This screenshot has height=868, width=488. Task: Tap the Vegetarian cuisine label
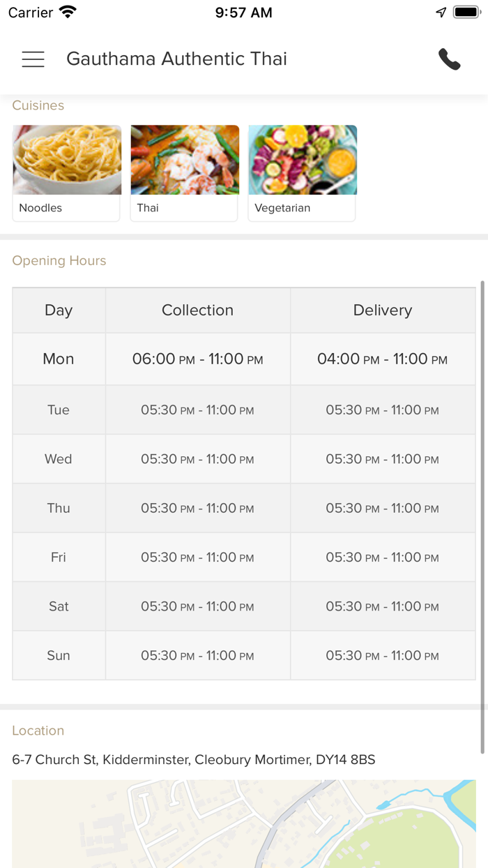coord(282,208)
